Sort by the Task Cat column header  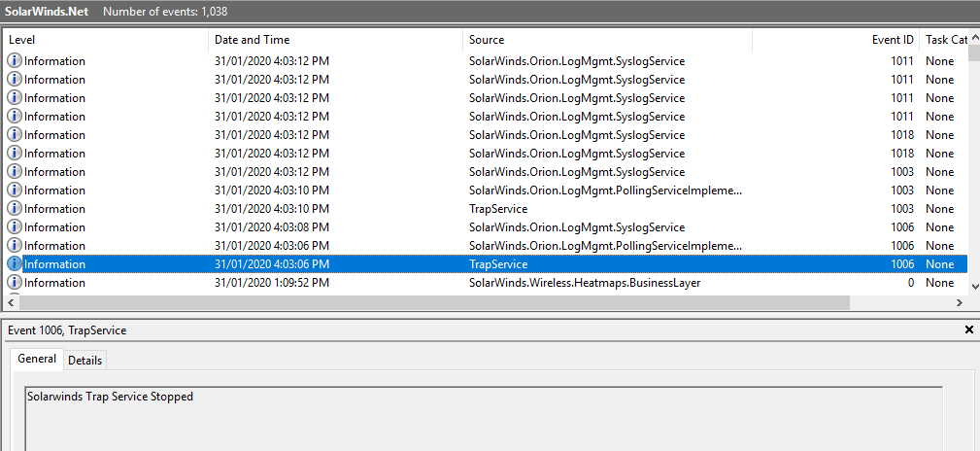tap(943, 40)
